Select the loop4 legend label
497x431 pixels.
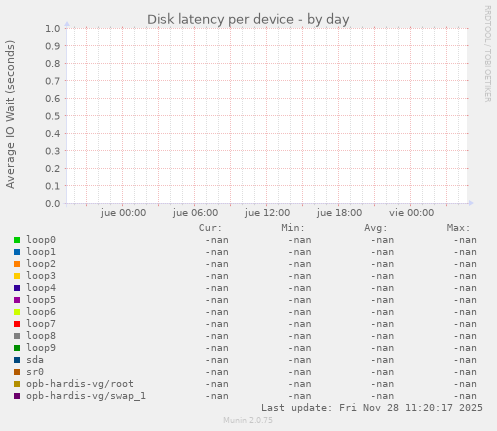[41, 288]
